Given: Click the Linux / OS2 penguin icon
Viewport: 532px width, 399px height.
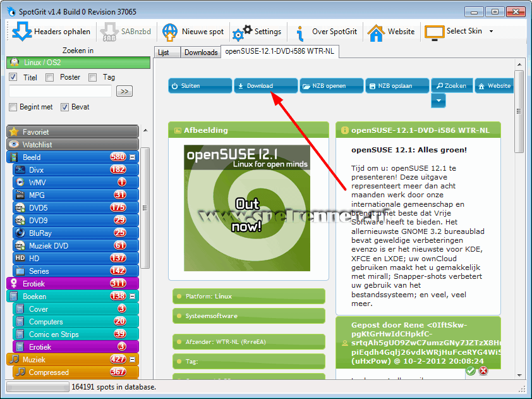Looking at the screenshot, I should click(x=15, y=63).
